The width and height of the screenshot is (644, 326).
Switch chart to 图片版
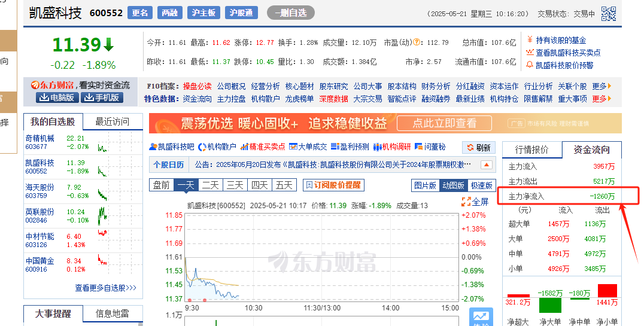[425, 185]
